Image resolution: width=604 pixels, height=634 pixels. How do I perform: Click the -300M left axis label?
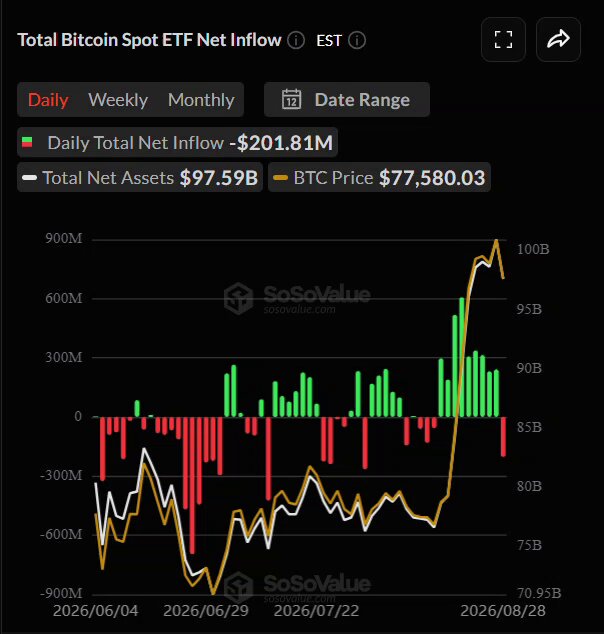61,476
